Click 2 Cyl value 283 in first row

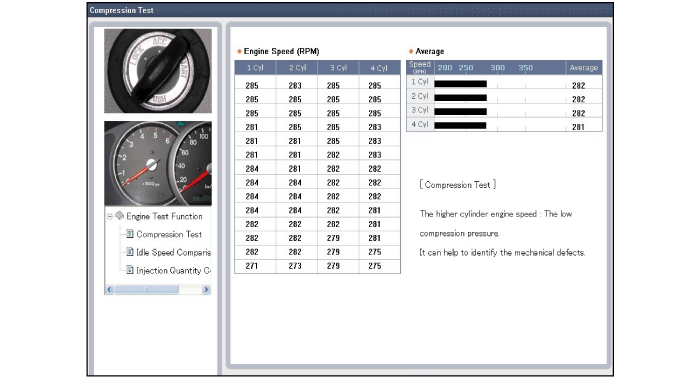295,85
